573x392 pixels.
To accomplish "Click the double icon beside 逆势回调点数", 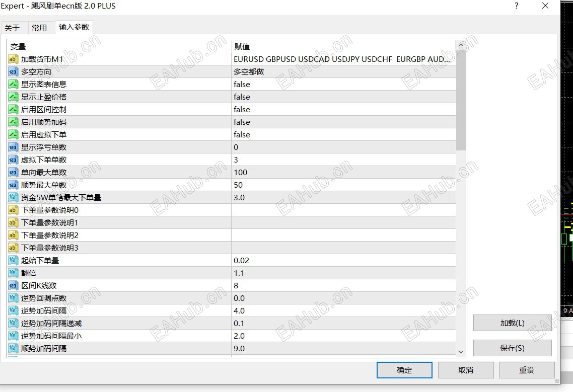I will click(13, 298).
